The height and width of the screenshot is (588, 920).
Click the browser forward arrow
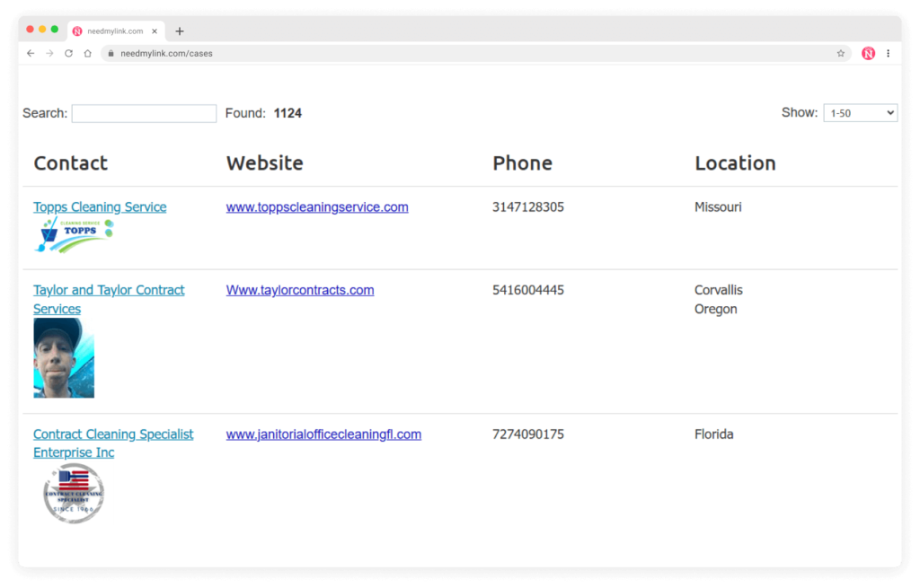tap(49, 54)
